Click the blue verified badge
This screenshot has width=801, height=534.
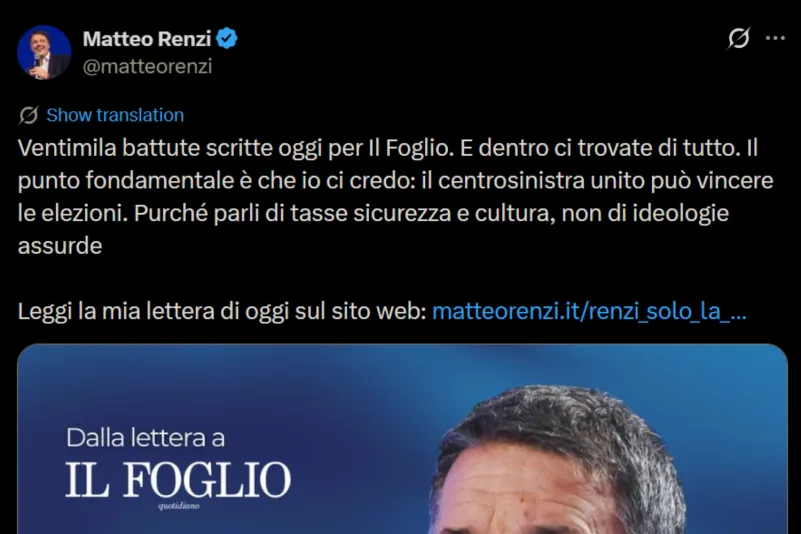(x=228, y=39)
